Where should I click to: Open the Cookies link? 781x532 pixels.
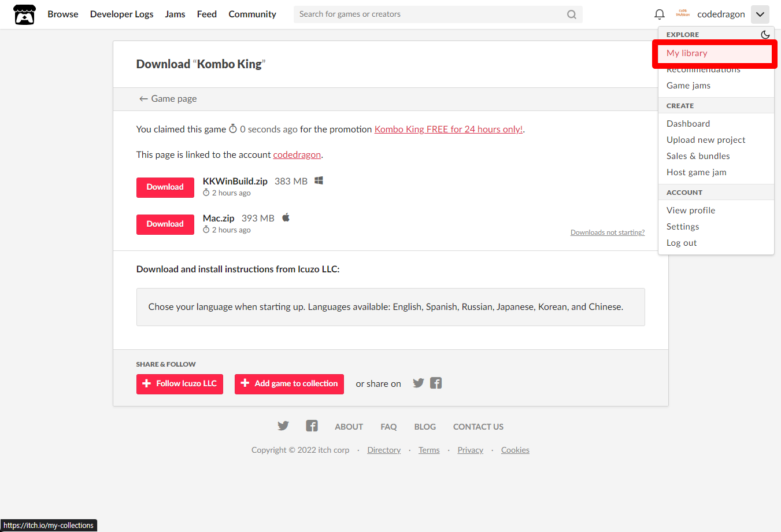[x=515, y=450]
